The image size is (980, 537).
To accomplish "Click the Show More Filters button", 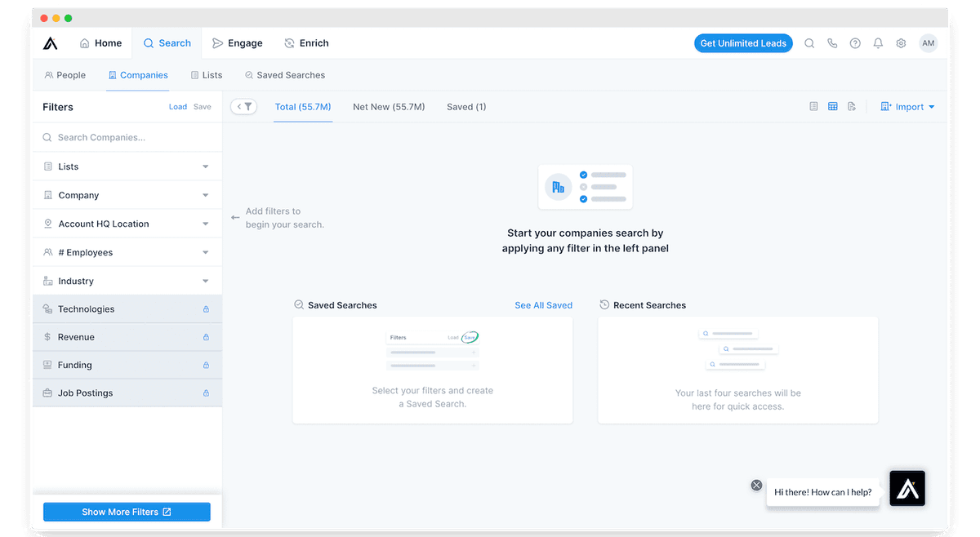I will tap(127, 512).
